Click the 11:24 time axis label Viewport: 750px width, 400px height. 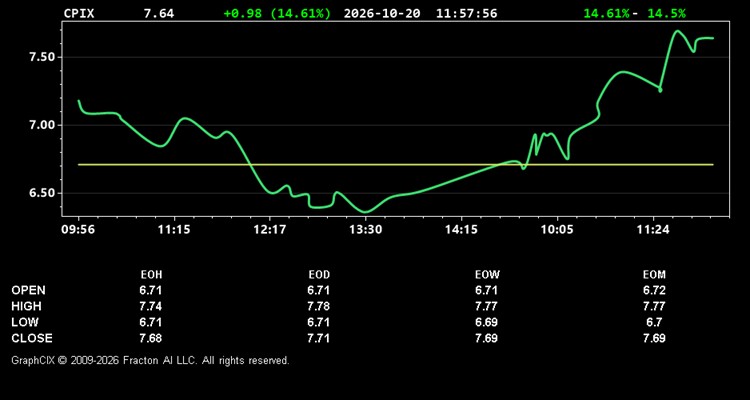(653, 229)
